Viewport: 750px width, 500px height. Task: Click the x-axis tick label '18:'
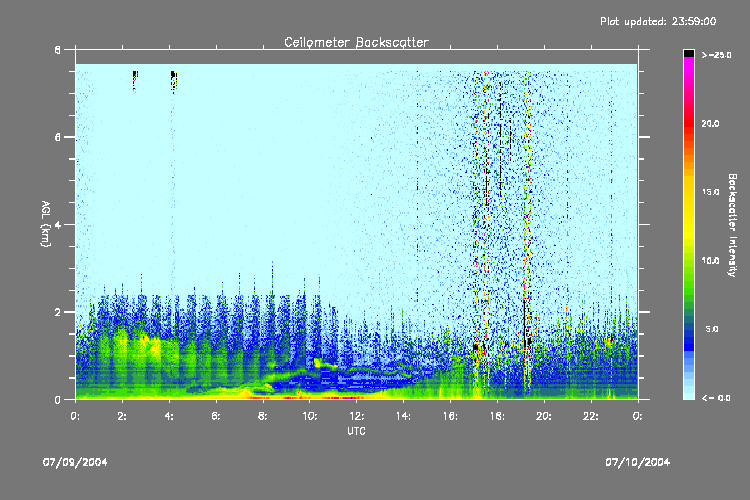click(497, 416)
